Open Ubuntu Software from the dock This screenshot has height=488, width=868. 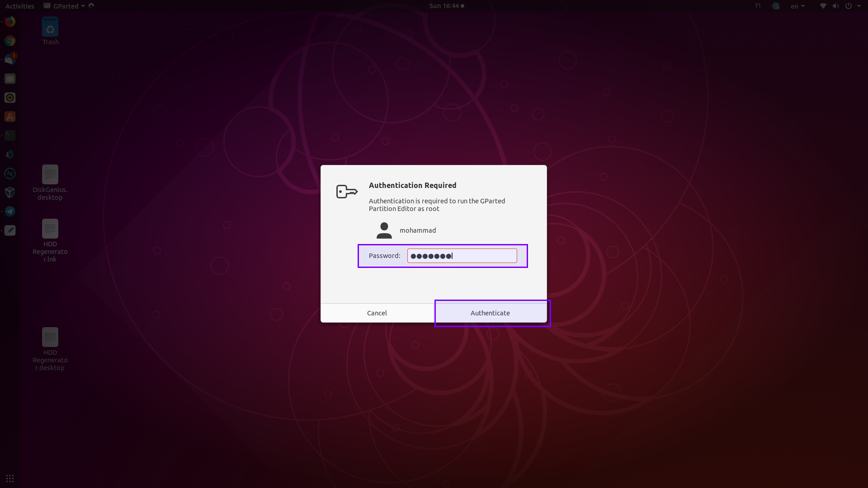point(10,117)
